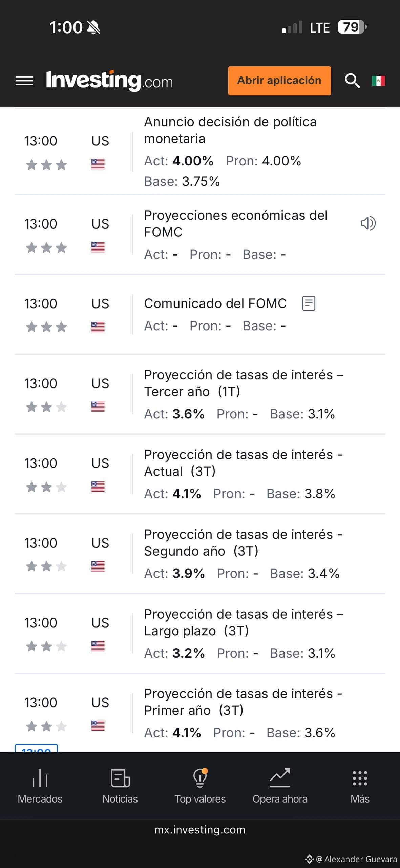
Task: Open the Mexico flag edition selector
Action: point(378,81)
